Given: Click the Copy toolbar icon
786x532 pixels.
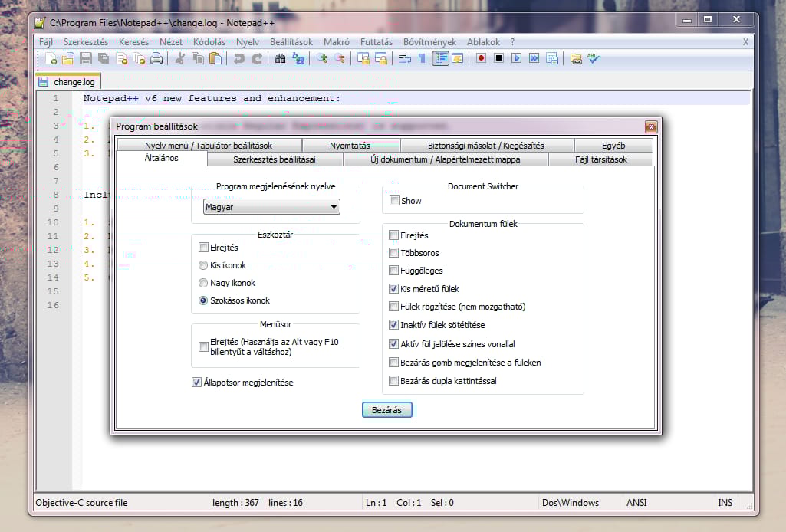Looking at the screenshot, I should (x=198, y=58).
